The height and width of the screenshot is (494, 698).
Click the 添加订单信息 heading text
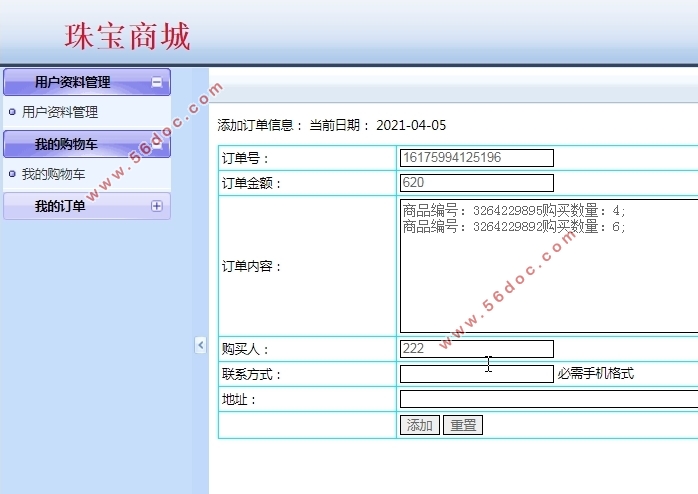pos(255,126)
